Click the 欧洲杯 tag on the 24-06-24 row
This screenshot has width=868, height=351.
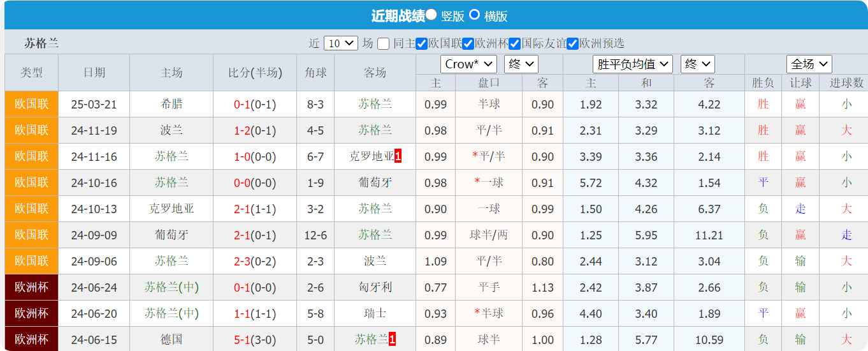(x=31, y=287)
